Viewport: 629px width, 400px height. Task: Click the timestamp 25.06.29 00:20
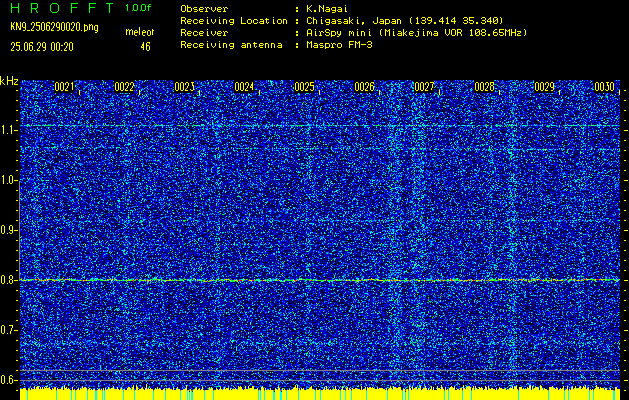[x=42, y=47]
